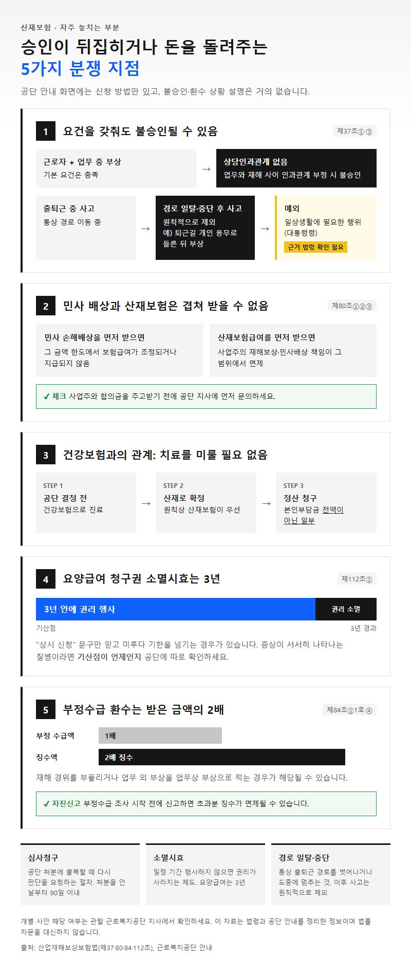Click the number 5 section badge
Image resolution: width=411 pixels, height=980 pixels.
(46, 710)
